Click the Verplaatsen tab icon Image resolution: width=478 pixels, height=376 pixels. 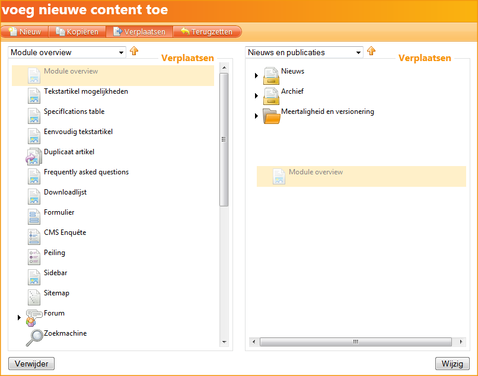pyautogui.click(x=118, y=31)
